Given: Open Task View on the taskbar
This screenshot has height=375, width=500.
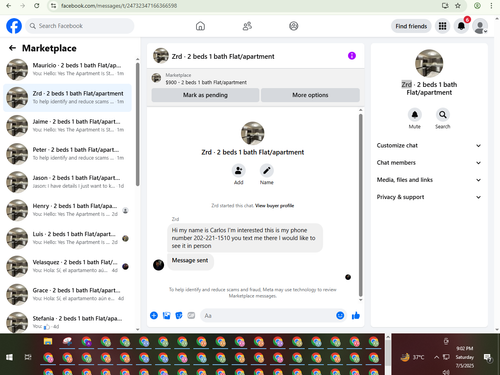Looking at the screenshot, I should pos(28,357).
